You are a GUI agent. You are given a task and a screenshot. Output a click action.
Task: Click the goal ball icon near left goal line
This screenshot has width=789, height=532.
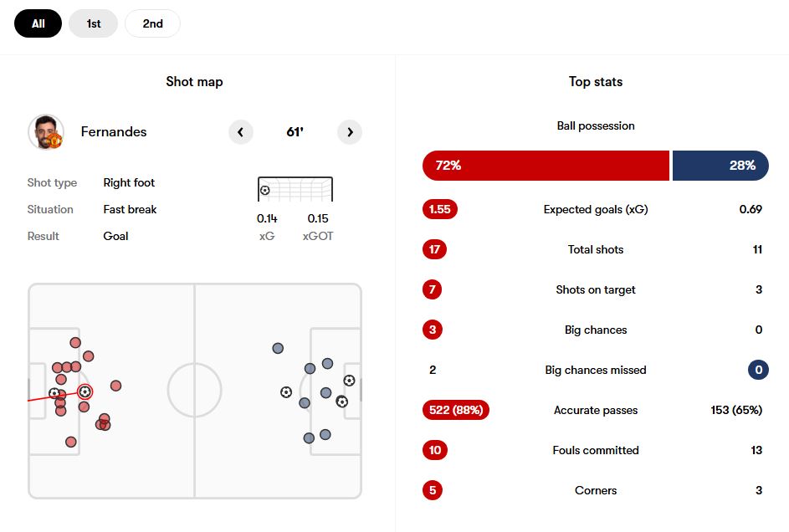[x=54, y=392]
